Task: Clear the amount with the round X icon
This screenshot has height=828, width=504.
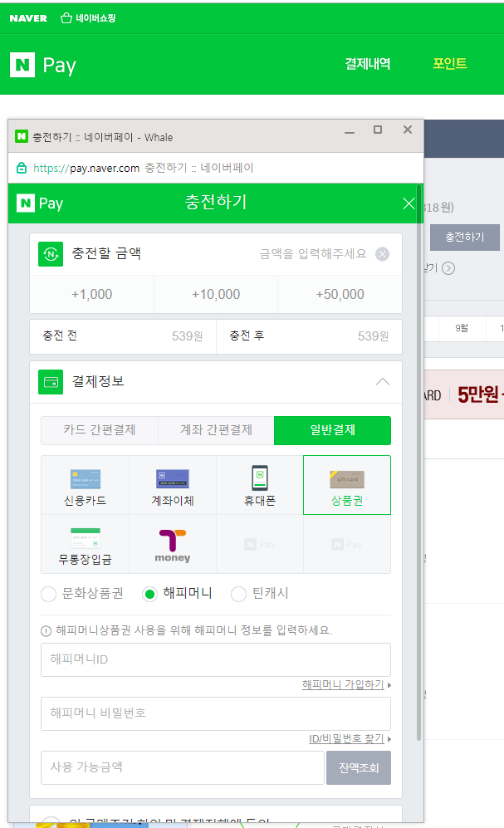Action: click(x=382, y=254)
